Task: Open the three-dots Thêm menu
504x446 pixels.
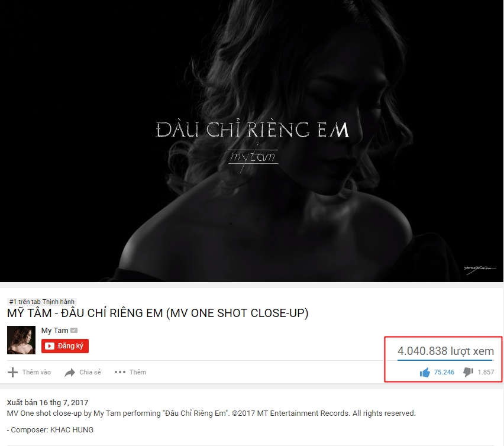Action: tap(120, 372)
